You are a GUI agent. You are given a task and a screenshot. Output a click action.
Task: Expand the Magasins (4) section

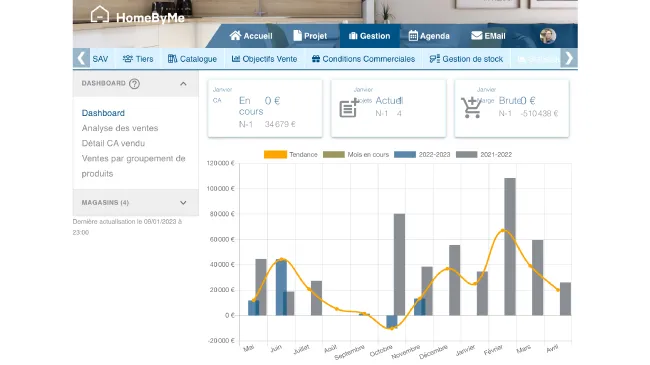[136, 203]
